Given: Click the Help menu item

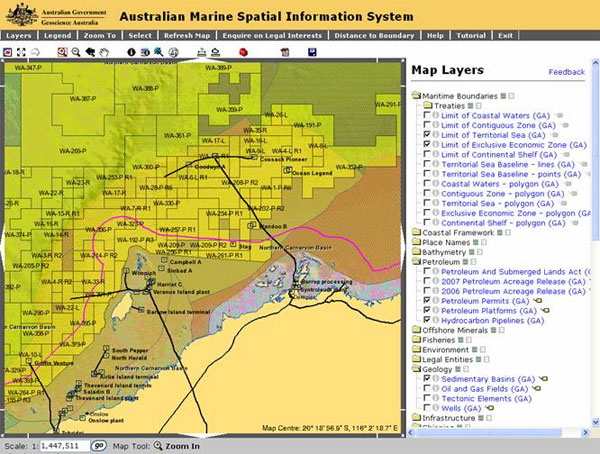Looking at the screenshot, I should pos(435,36).
